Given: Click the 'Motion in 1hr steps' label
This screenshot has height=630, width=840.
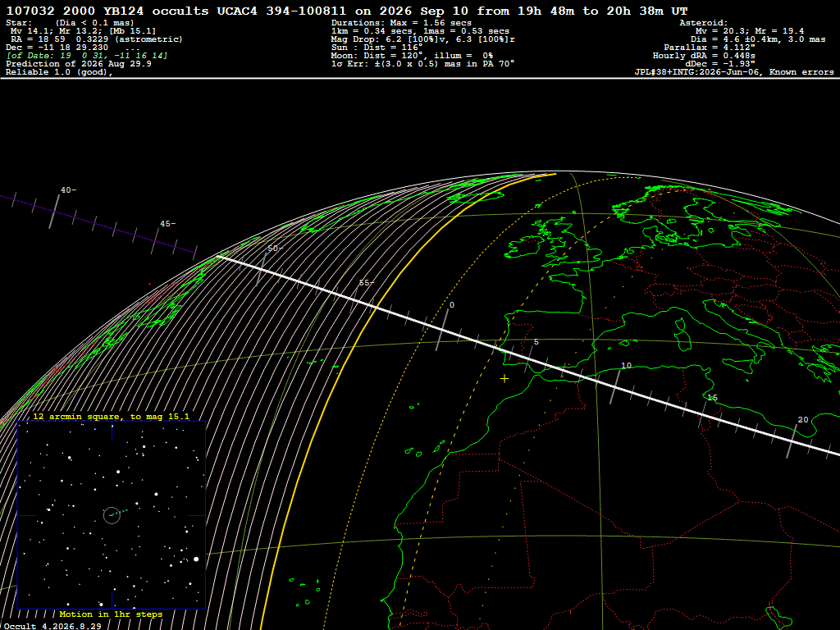Looking at the screenshot, I should tap(111, 614).
